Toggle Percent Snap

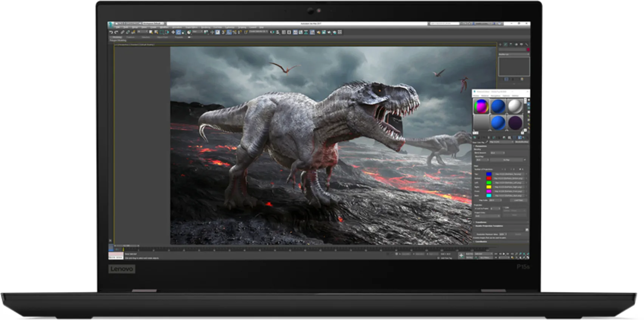tap(234, 32)
